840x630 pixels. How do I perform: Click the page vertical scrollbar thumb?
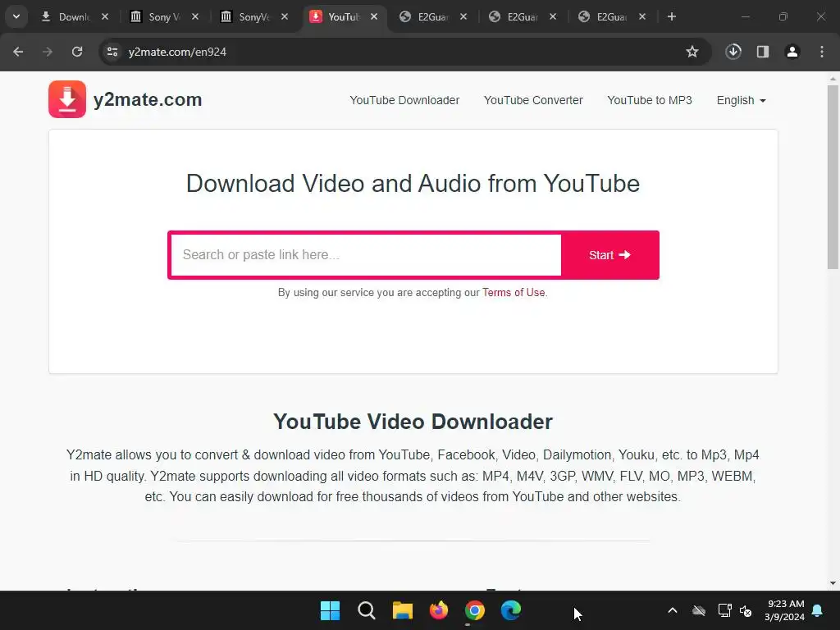(833, 177)
